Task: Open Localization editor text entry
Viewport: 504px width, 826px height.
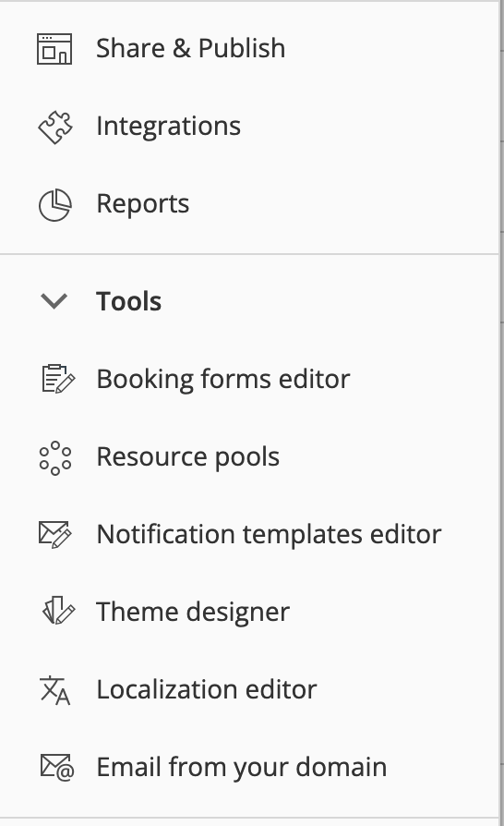Action: (207, 689)
